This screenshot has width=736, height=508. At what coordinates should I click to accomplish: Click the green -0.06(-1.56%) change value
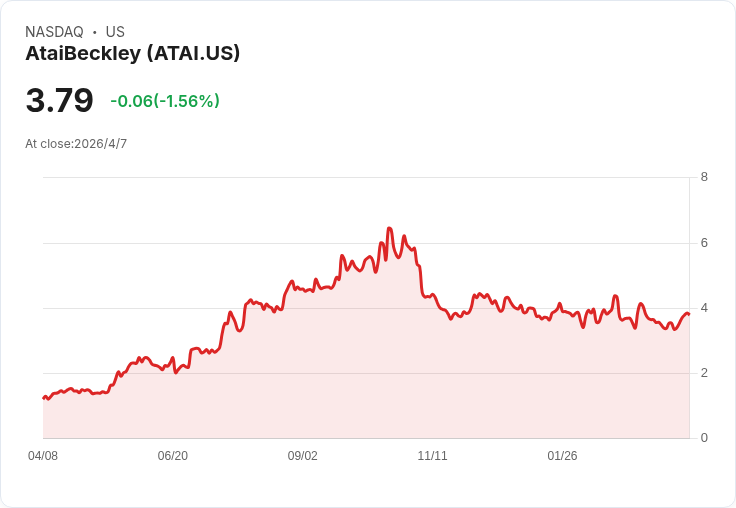click(165, 101)
